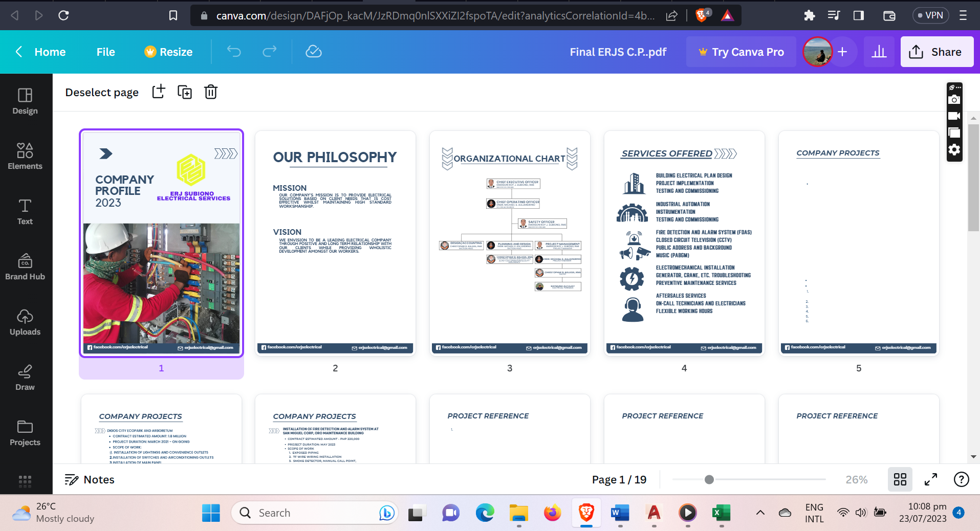Open Brand Hub panel
Screen dimensions: 980x531
(x=25, y=267)
